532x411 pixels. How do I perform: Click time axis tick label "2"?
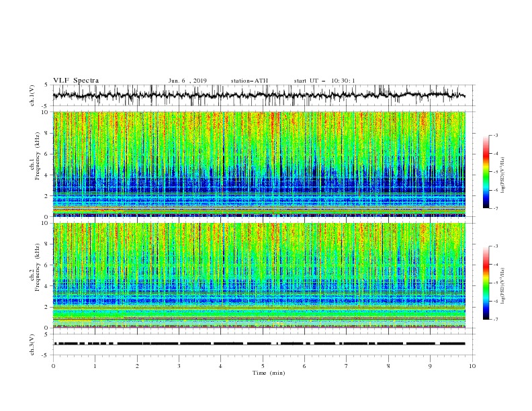137,366
